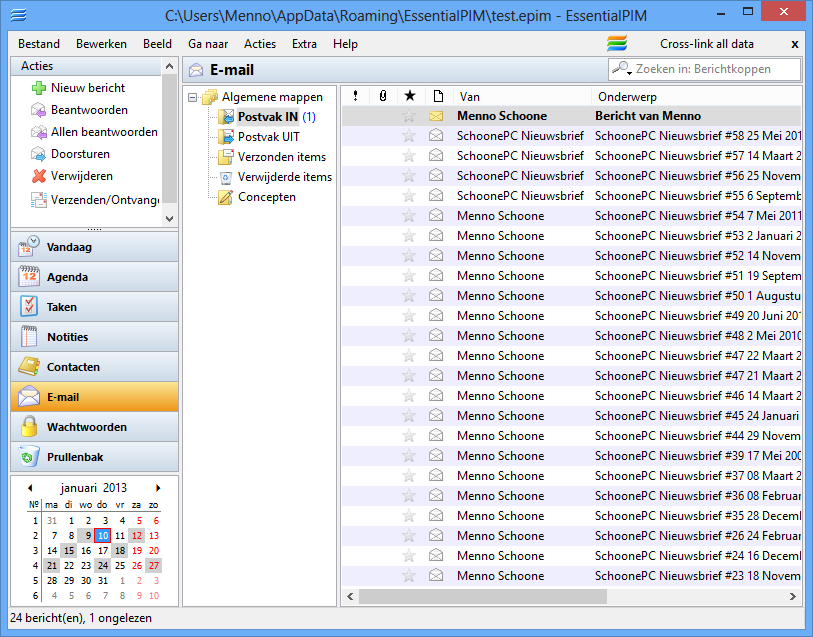Click Cross-link all data link
This screenshot has width=813, height=637.
[707, 44]
